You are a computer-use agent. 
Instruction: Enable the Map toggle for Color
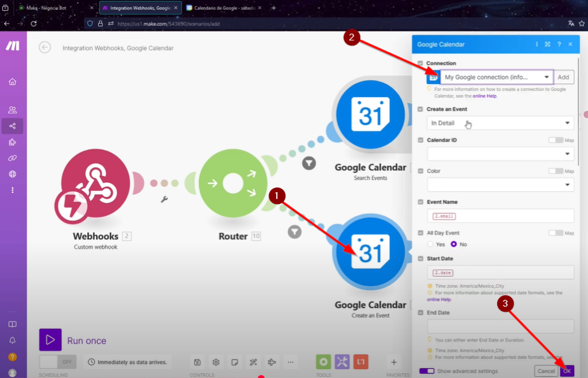tap(556, 171)
